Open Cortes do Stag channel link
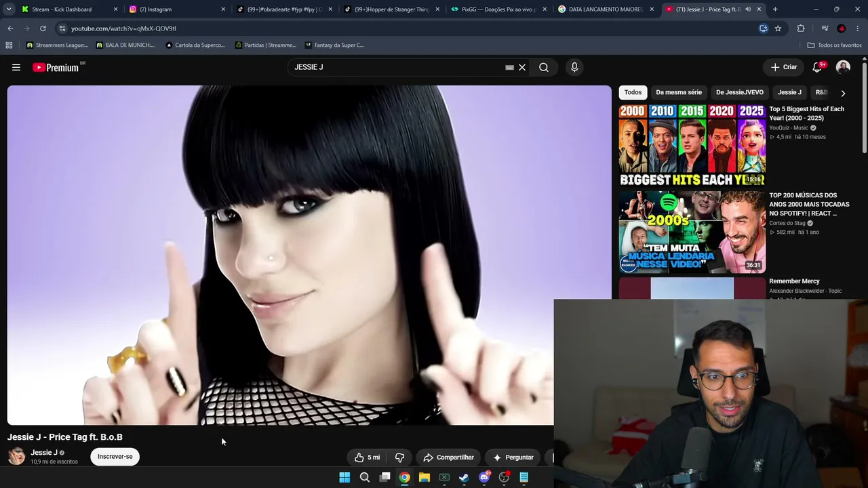 click(787, 223)
